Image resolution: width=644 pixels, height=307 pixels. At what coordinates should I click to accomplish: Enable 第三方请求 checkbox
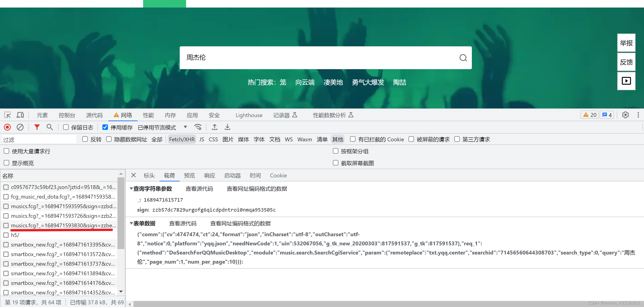(457, 139)
